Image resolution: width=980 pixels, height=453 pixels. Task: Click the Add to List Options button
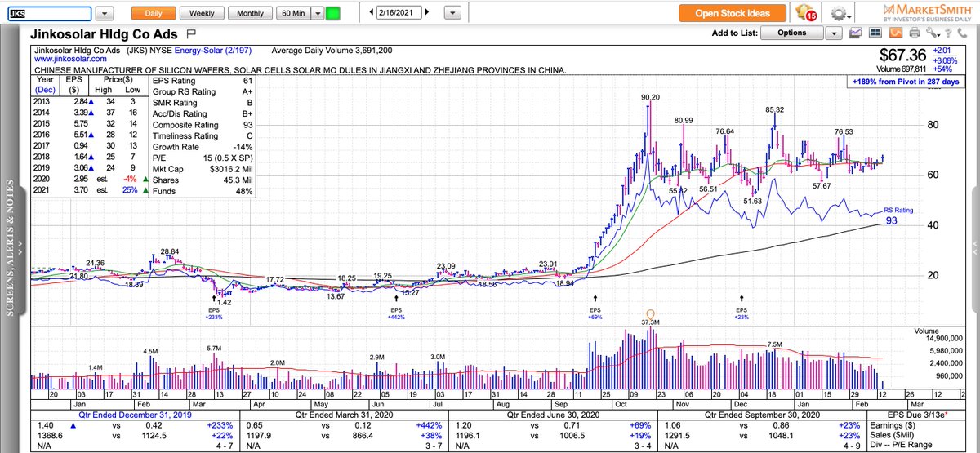click(x=792, y=33)
